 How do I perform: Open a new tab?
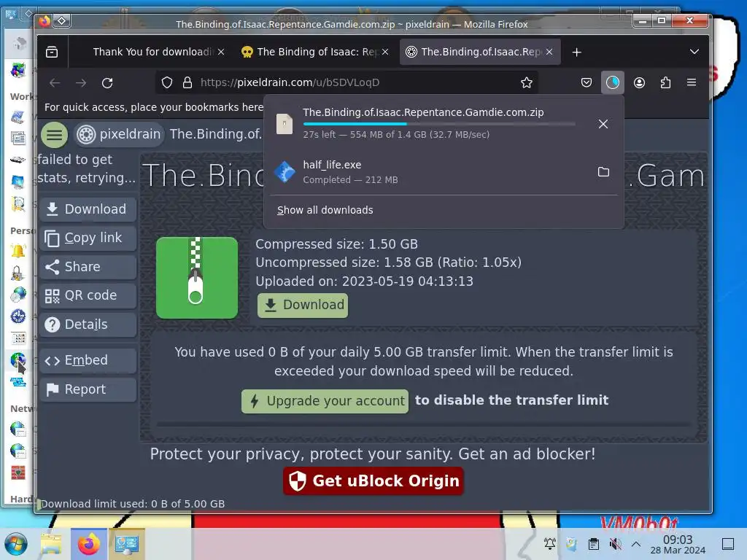576,52
